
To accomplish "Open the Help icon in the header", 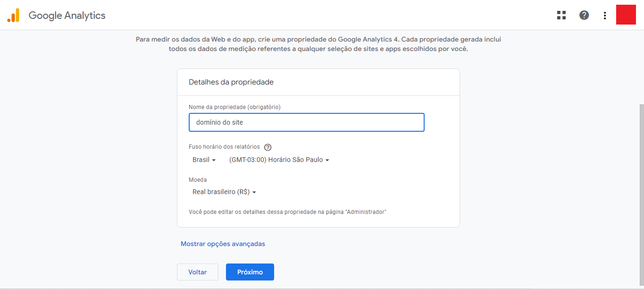I will [x=584, y=15].
